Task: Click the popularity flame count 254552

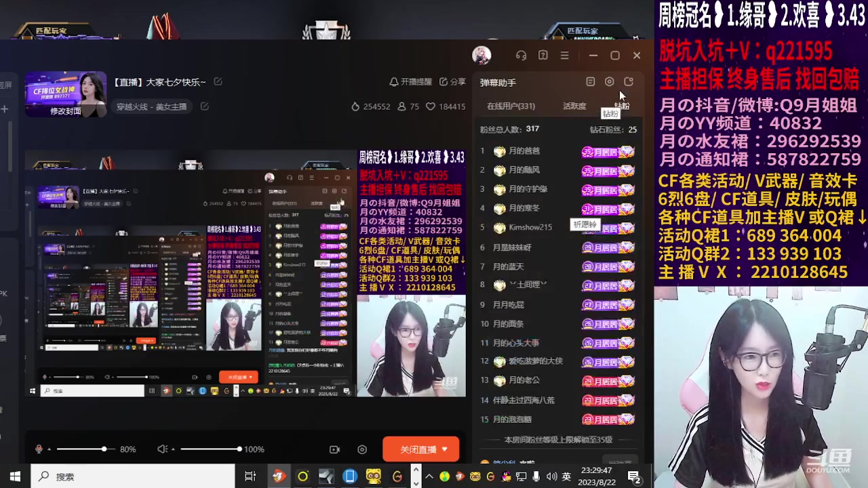Action: (x=370, y=106)
